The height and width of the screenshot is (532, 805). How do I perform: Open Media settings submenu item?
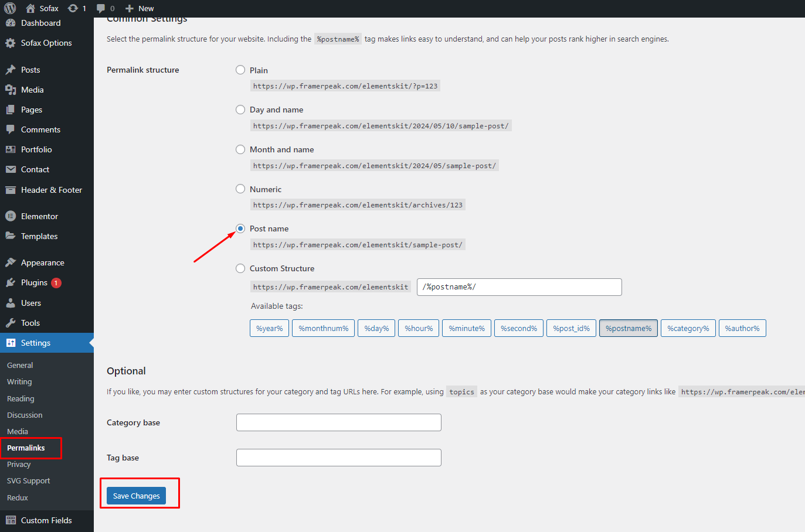click(x=18, y=431)
